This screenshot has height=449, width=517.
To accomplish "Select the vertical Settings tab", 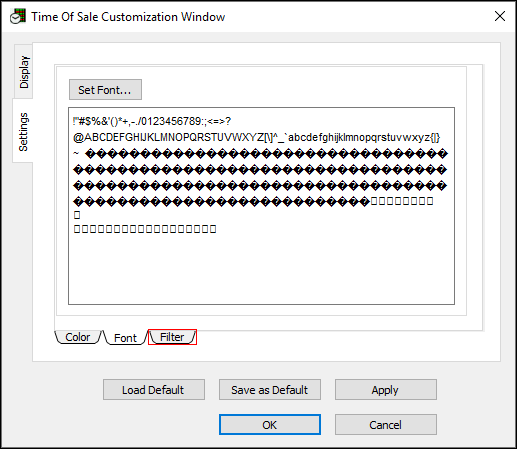I will click(x=23, y=132).
